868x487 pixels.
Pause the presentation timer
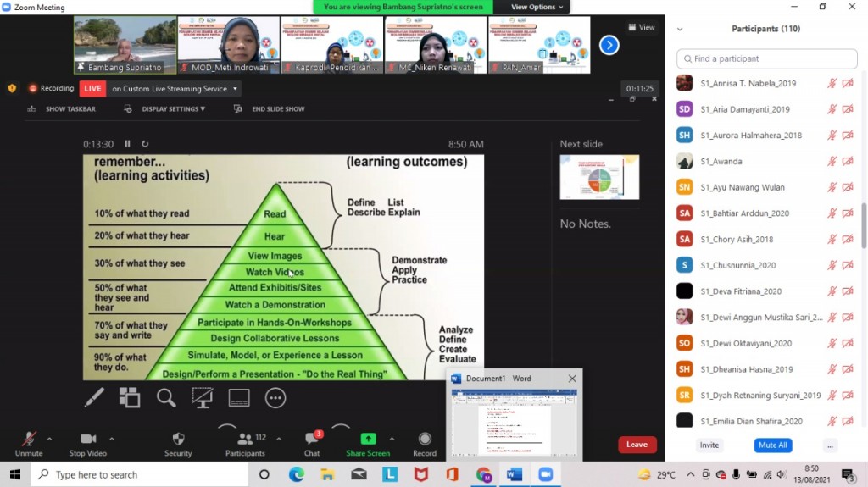point(128,144)
